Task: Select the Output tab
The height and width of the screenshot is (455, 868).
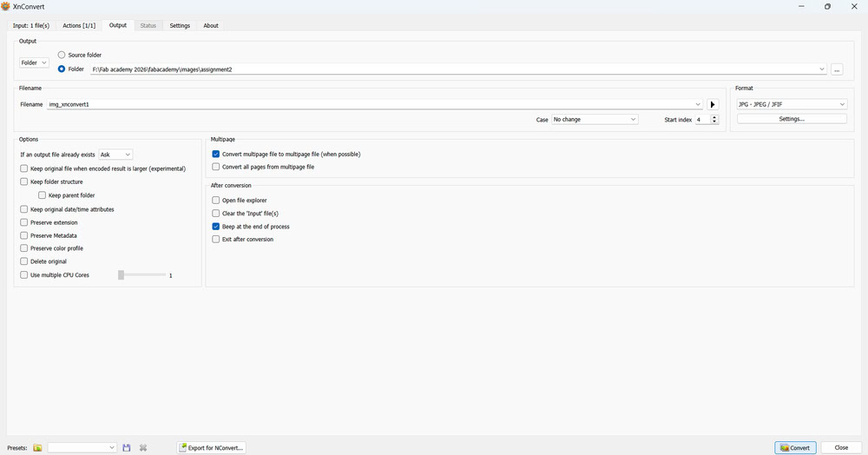Action: click(118, 25)
